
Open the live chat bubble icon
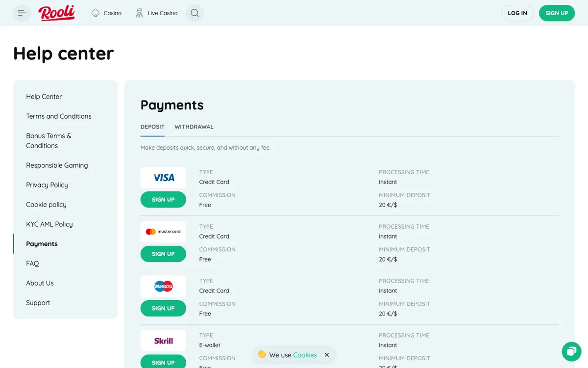571,351
